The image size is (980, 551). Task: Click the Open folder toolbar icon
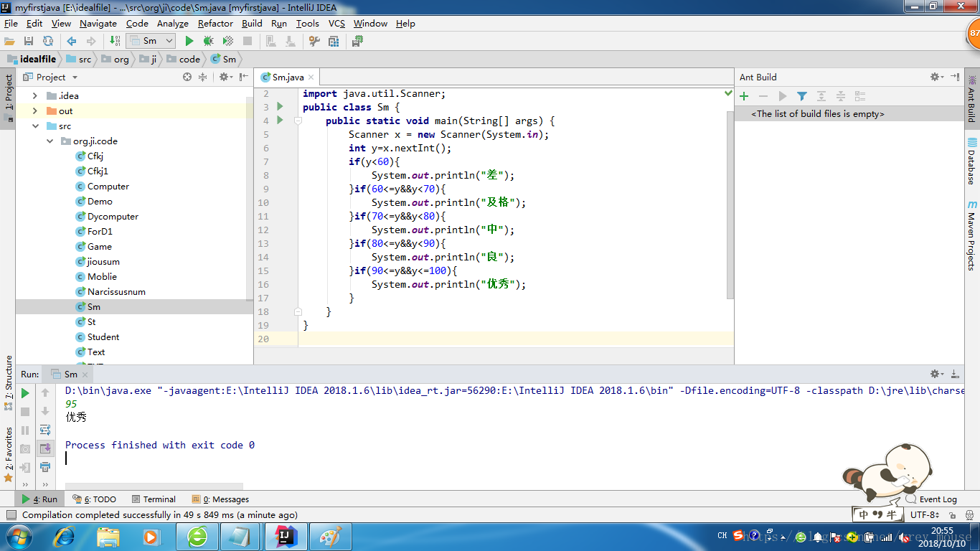pyautogui.click(x=9, y=41)
